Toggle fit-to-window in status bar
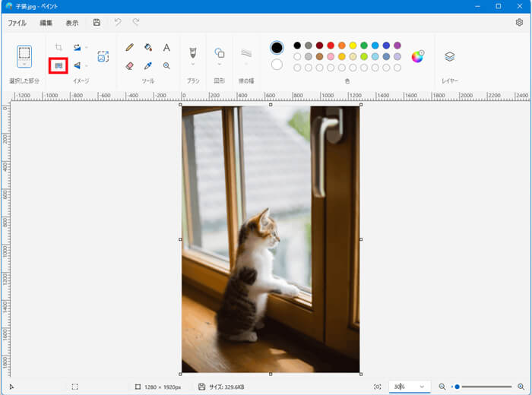 pyautogui.click(x=378, y=387)
